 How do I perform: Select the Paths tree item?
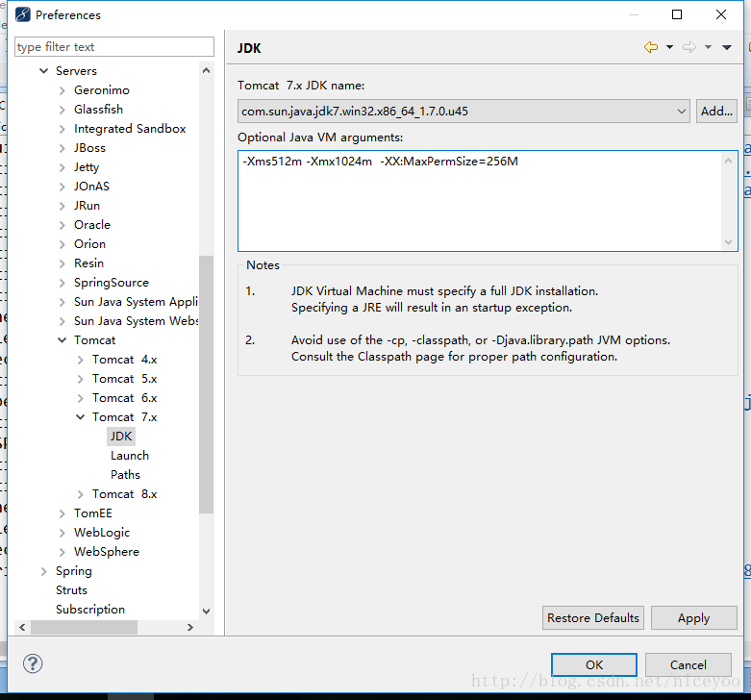point(125,474)
